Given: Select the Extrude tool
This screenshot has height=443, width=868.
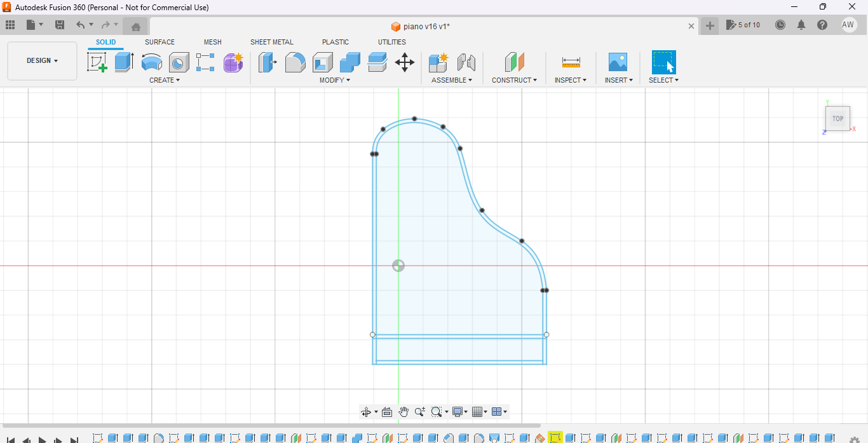Looking at the screenshot, I should (x=125, y=62).
